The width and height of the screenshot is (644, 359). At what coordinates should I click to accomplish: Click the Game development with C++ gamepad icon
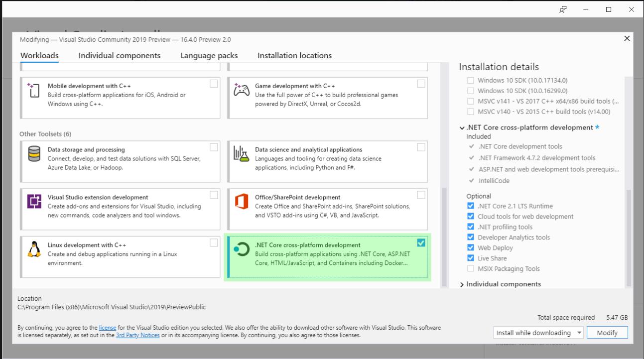tap(242, 91)
